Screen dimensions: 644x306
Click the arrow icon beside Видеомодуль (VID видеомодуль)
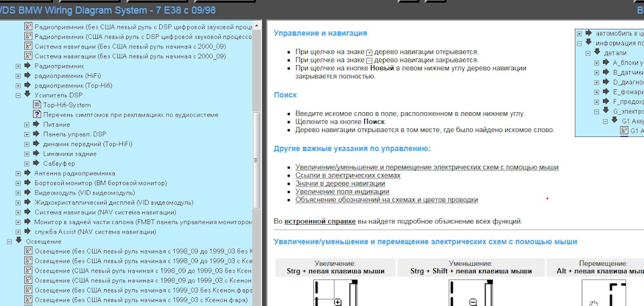click(28, 193)
